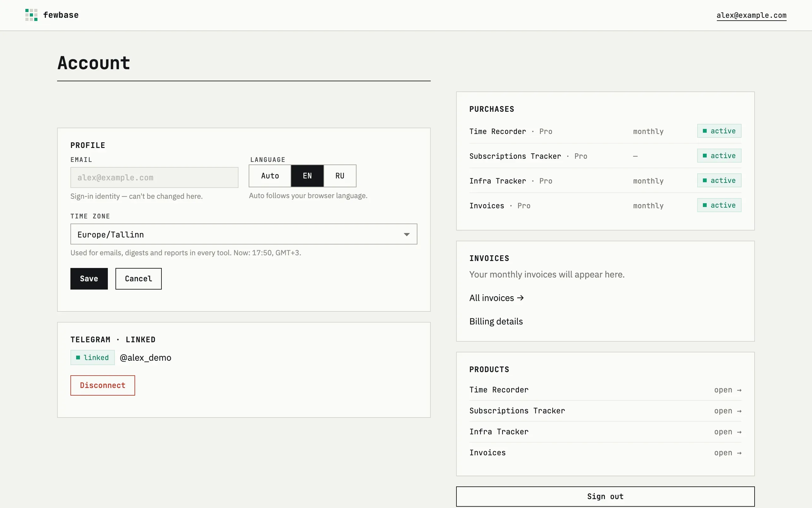Image resolution: width=812 pixels, height=508 pixels.
Task: Click the monthly label in the Invoices purchase row
Action: [x=648, y=206]
